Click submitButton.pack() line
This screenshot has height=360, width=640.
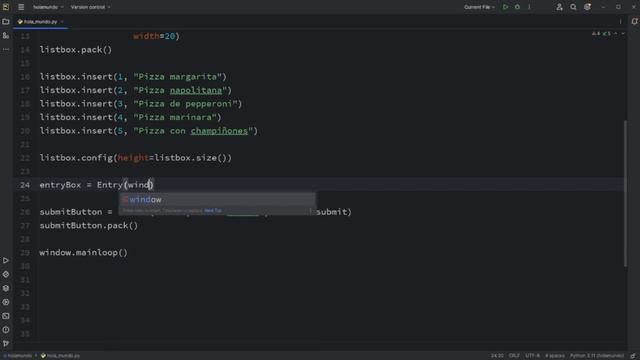click(89, 226)
